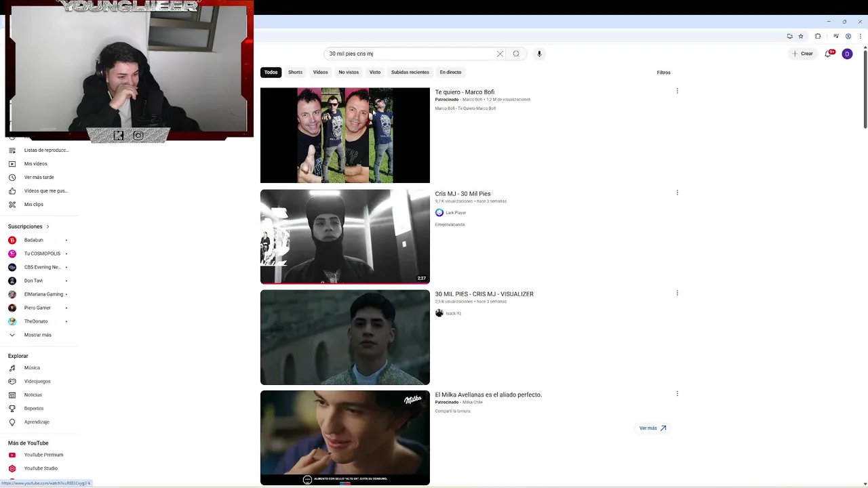The image size is (868, 488).
Task: Open the Isack-Yz channel avatar
Action: (439, 313)
